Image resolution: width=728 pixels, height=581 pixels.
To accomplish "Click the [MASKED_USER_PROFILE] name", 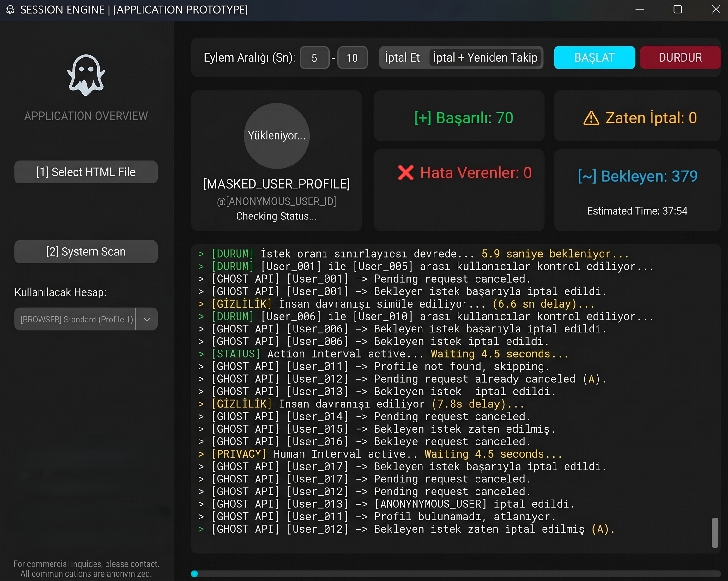I will coord(276,184).
